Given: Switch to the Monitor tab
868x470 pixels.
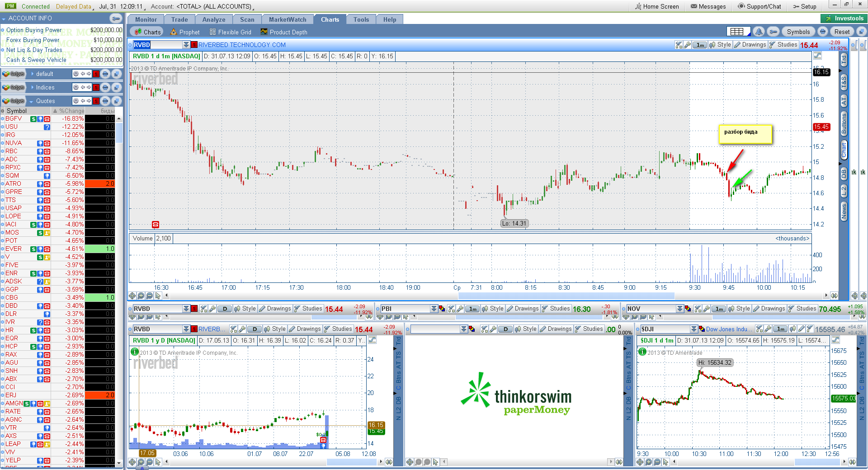Looking at the screenshot, I should click(146, 19).
